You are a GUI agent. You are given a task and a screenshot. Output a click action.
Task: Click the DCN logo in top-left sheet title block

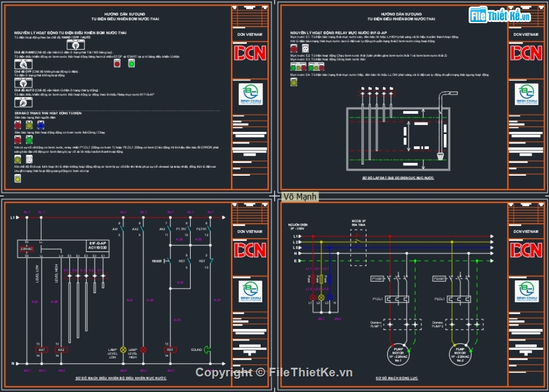tap(250, 53)
